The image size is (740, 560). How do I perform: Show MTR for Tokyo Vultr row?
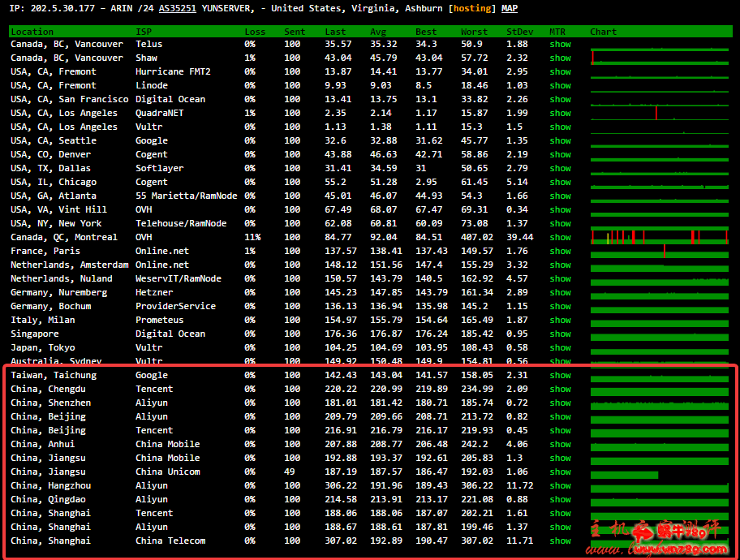pos(560,348)
